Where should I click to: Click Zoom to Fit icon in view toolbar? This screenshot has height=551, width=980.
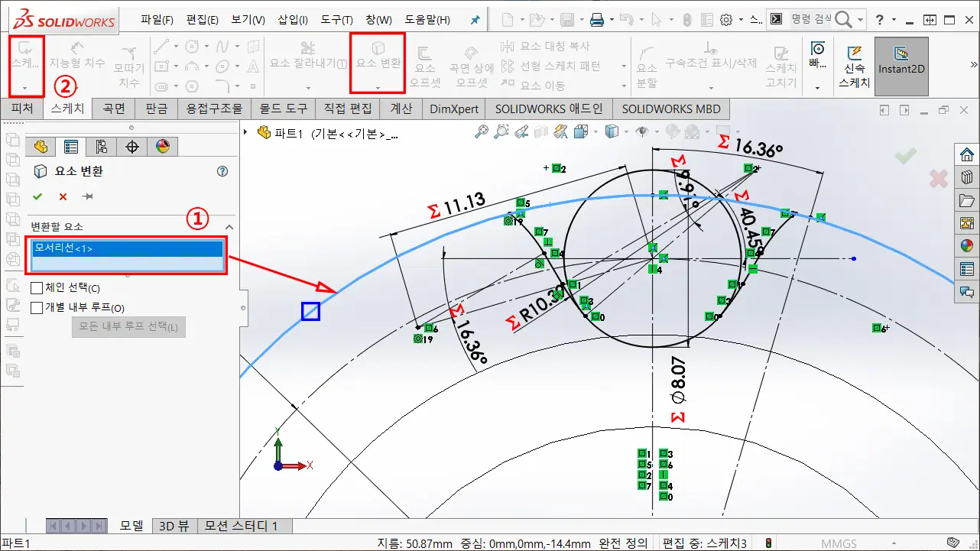(481, 132)
